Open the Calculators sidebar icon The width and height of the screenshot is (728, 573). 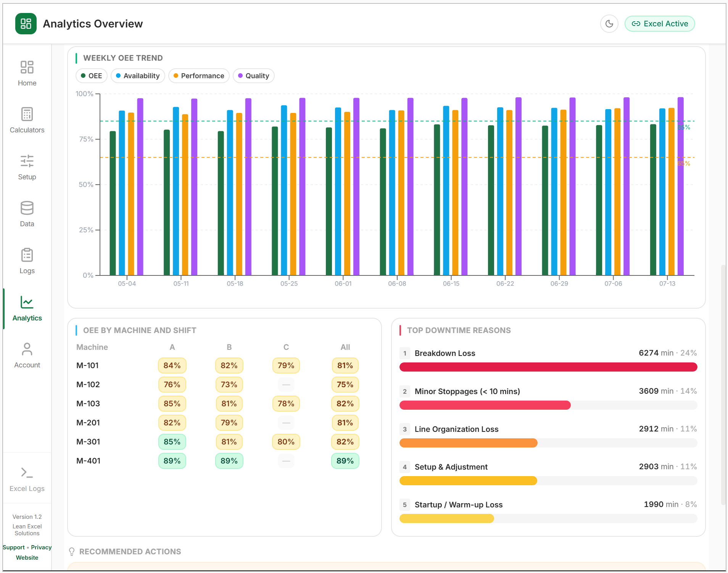point(27,114)
